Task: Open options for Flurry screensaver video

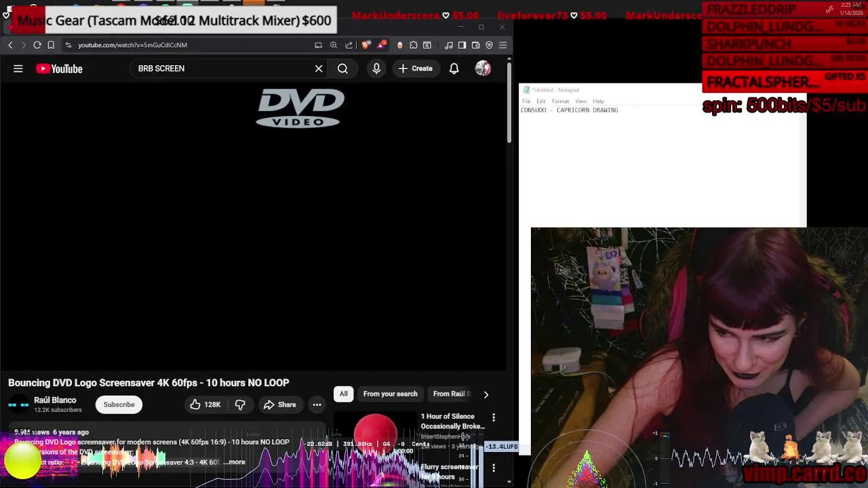Action: tap(494, 468)
